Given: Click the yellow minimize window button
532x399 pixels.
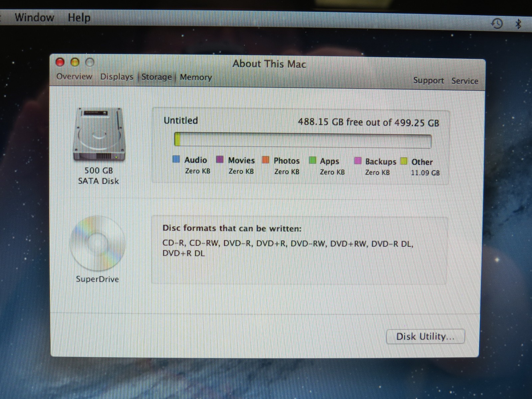Looking at the screenshot, I should [75, 62].
